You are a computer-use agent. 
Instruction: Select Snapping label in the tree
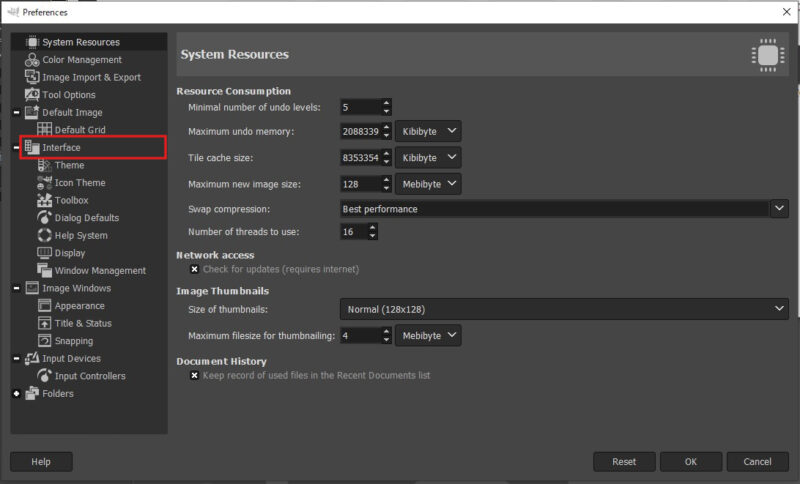[74, 341]
